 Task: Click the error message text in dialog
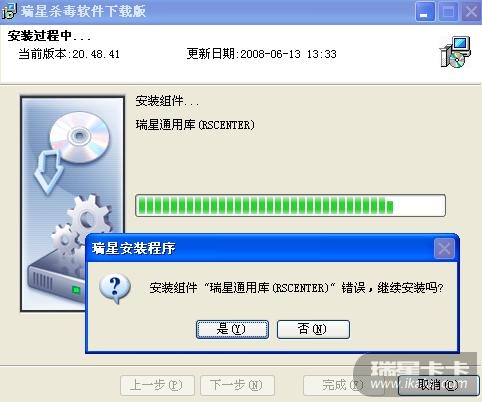click(296, 287)
